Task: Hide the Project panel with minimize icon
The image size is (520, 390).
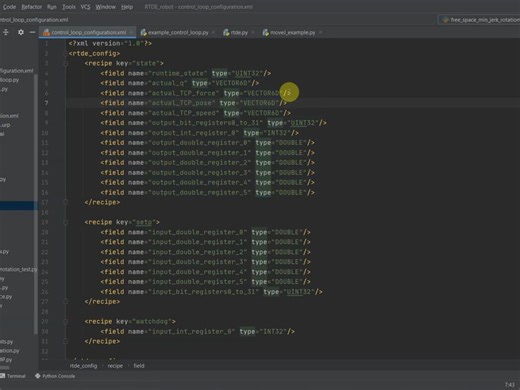Action: [x=32, y=32]
